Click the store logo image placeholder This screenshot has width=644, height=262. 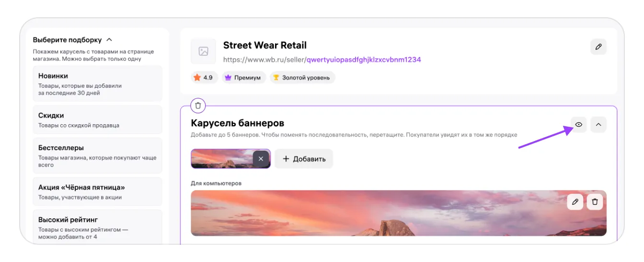[203, 51]
